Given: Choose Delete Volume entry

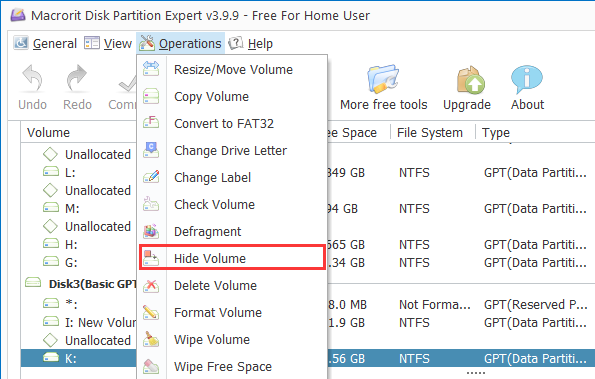Looking at the screenshot, I should pyautogui.click(x=232, y=285).
